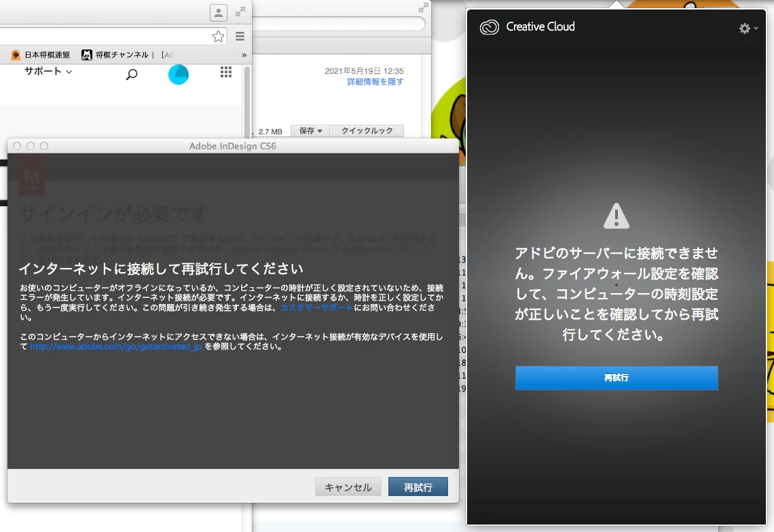The width and height of the screenshot is (774, 532).
Task: Toggle fullscreen icon of the mail window
Action: pos(424,7)
